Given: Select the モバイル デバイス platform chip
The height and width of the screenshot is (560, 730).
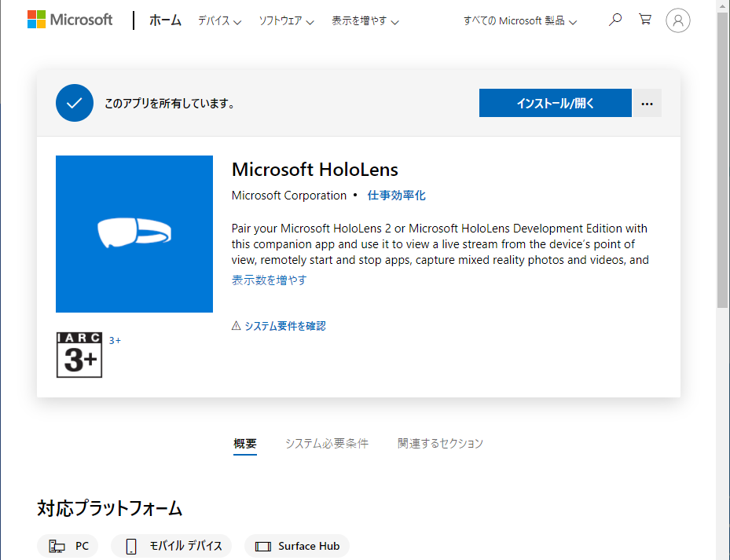Looking at the screenshot, I should coord(174,546).
